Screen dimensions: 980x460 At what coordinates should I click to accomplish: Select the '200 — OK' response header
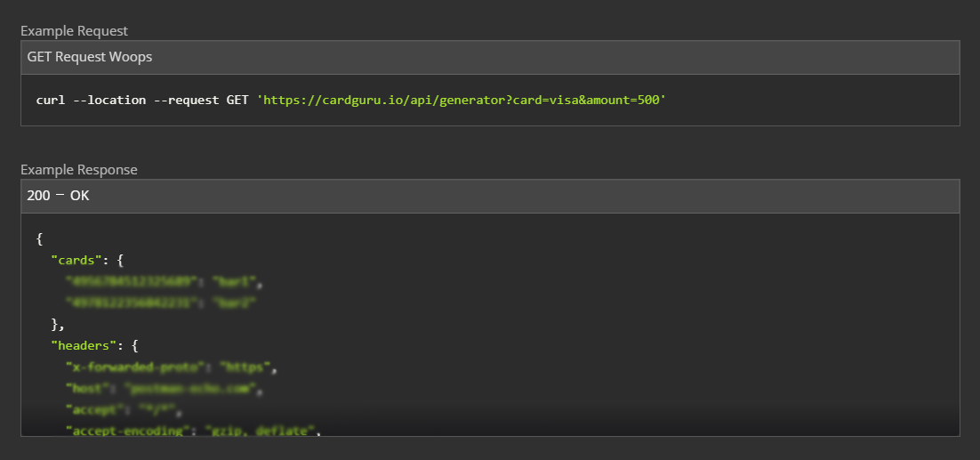tap(490, 197)
